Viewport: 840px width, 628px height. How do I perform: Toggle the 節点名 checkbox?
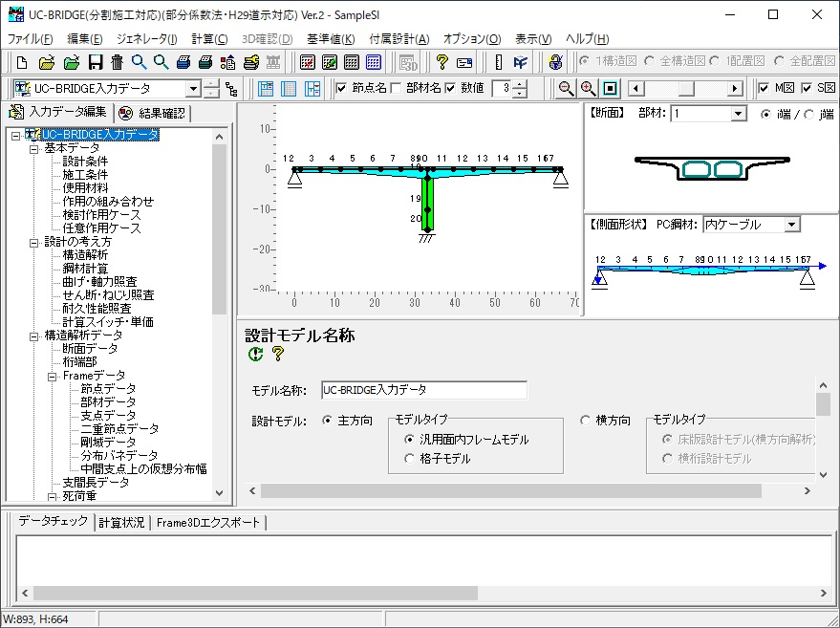(342, 89)
